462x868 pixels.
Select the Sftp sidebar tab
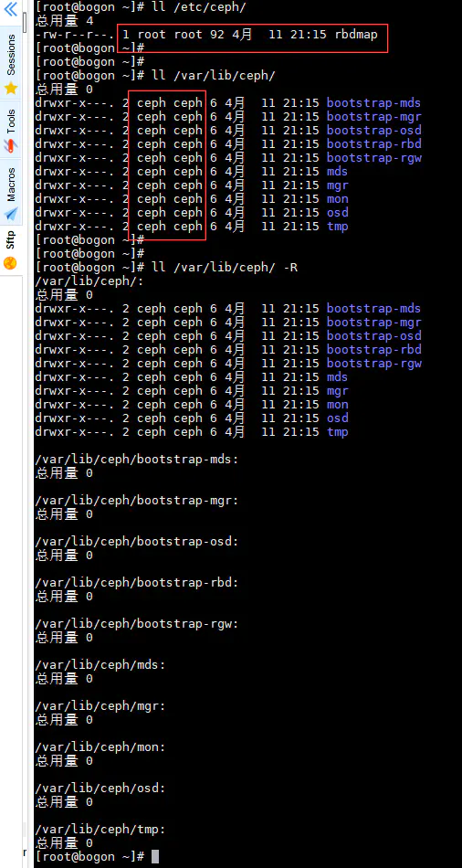pos(11,250)
